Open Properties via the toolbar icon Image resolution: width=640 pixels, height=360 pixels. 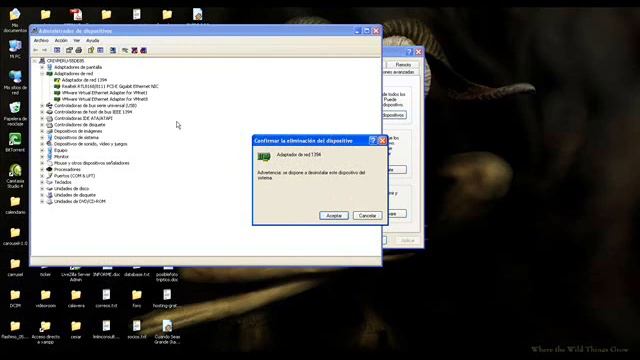coord(69,50)
